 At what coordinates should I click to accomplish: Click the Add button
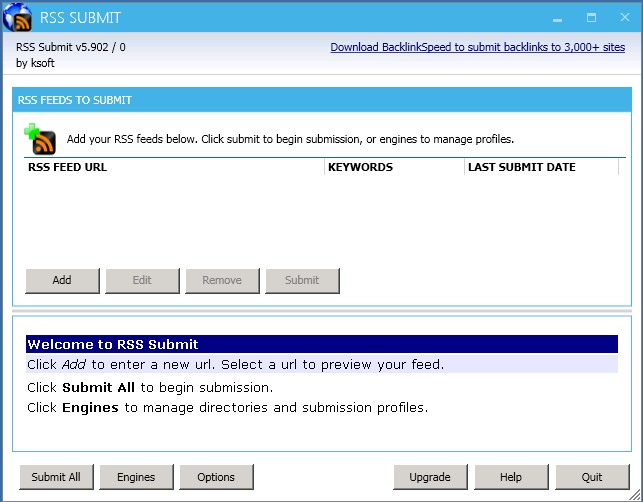pyautogui.click(x=62, y=281)
